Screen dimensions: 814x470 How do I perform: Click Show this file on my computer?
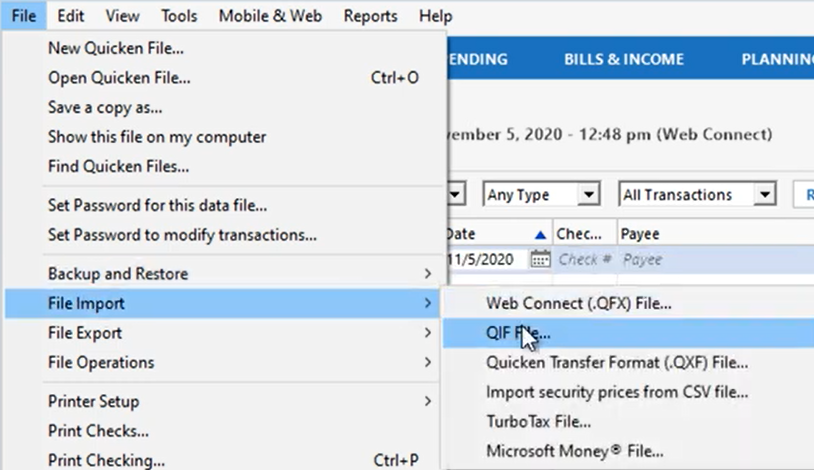point(223,137)
